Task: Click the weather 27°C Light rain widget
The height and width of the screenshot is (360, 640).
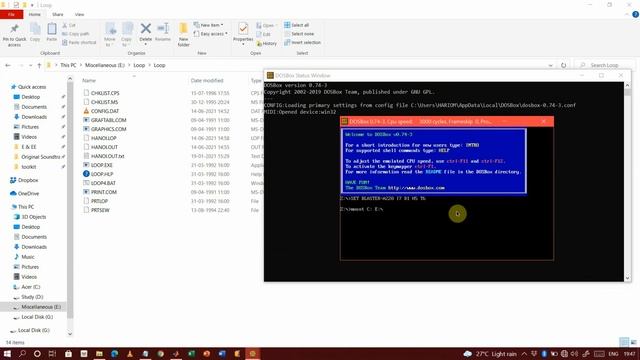Action: 490,354
